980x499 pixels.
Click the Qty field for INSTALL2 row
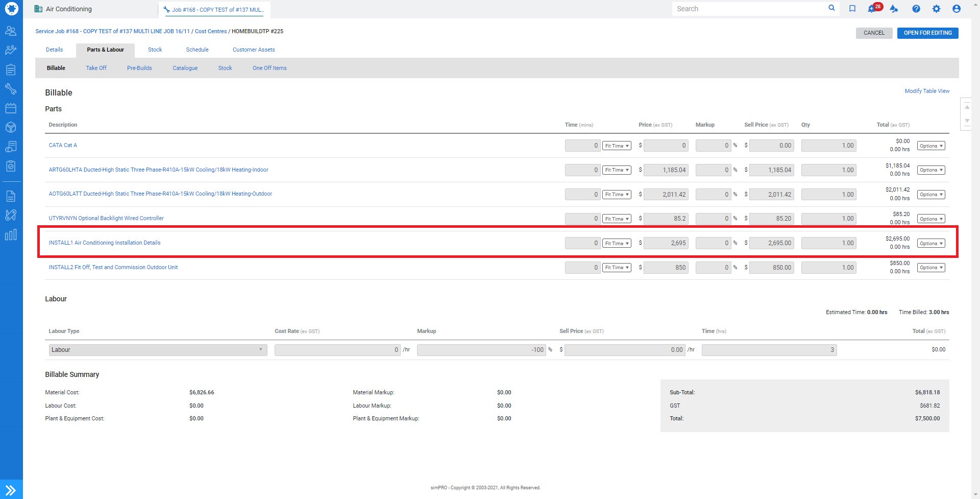point(828,268)
